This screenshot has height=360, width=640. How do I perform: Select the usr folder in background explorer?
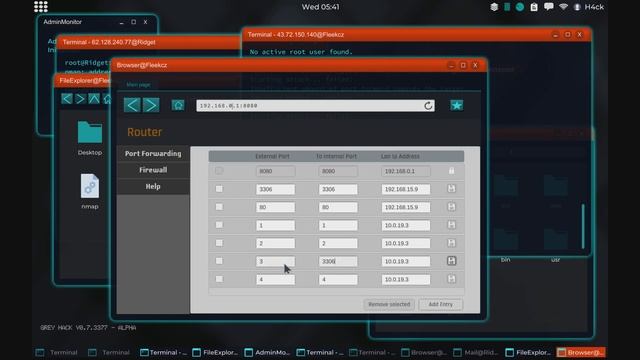556,247
